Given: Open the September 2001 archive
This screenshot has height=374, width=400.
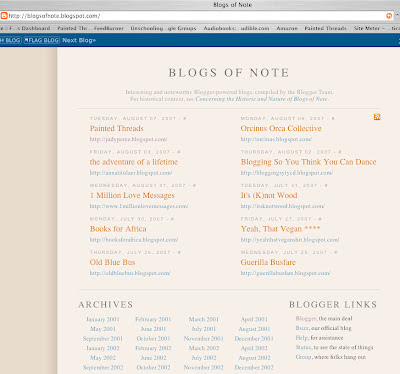Looking at the screenshot, I should [x=103, y=338].
